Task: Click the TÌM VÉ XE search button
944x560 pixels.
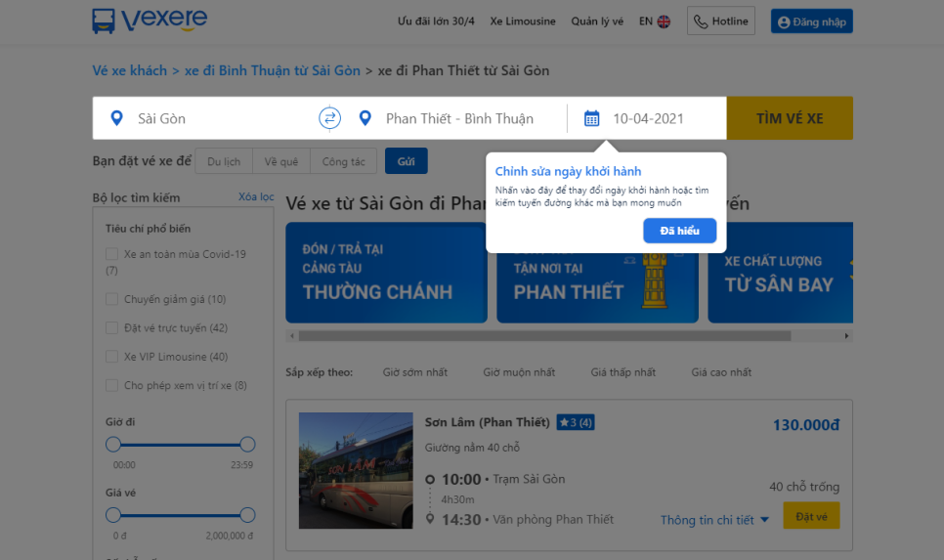Action: [x=790, y=118]
